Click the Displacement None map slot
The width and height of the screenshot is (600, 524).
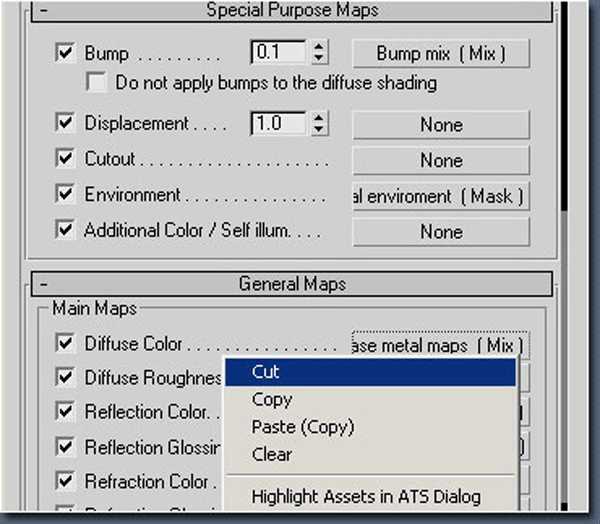[x=440, y=125]
